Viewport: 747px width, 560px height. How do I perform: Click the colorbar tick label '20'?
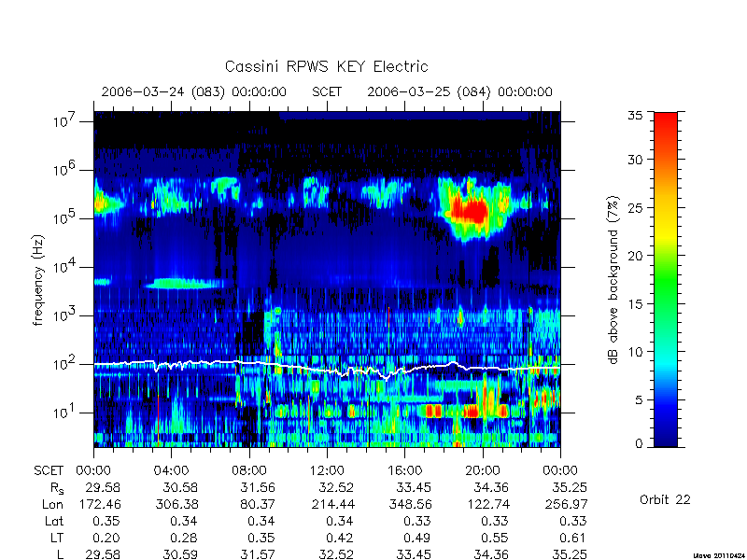(635, 256)
